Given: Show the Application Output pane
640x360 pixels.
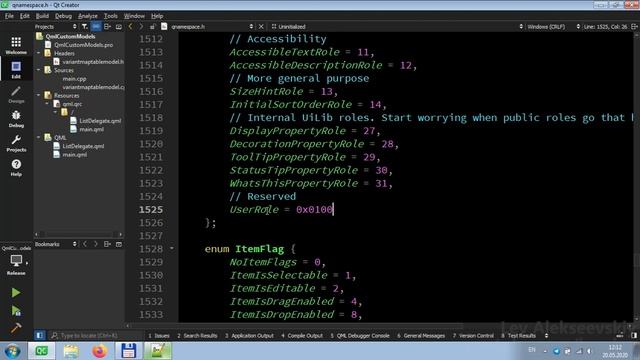Looking at the screenshot, I should tap(249, 336).
